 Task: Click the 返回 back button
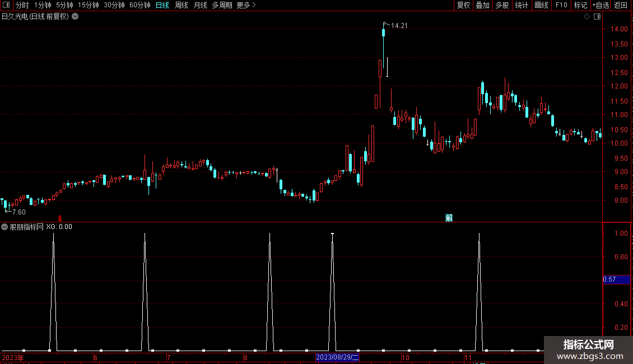pos(621,5)
